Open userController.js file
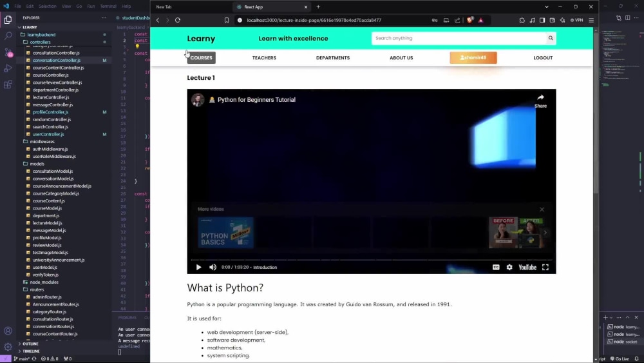Screen dimensions: 644x363 [48, 134]
